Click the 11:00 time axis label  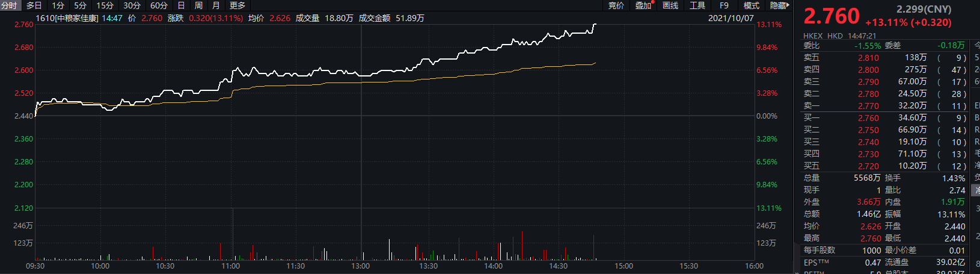pyautogui.click(x=231, y=266)
